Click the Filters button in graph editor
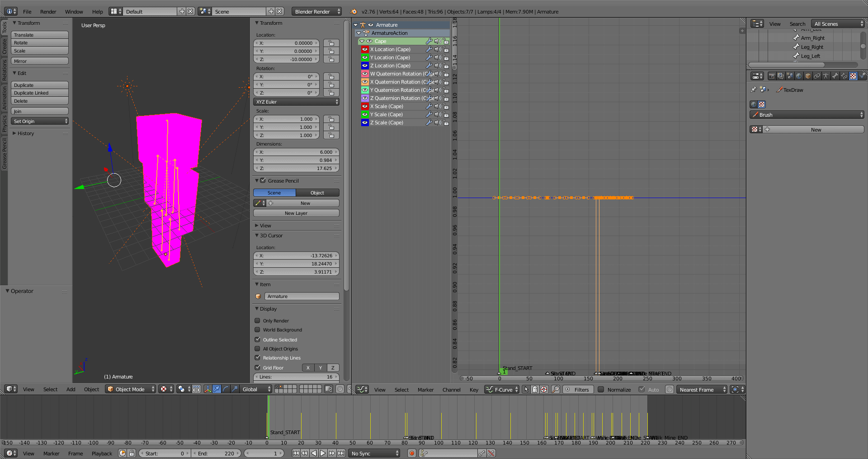This screenshot has width=868, height=459. (x=577, y=389)
